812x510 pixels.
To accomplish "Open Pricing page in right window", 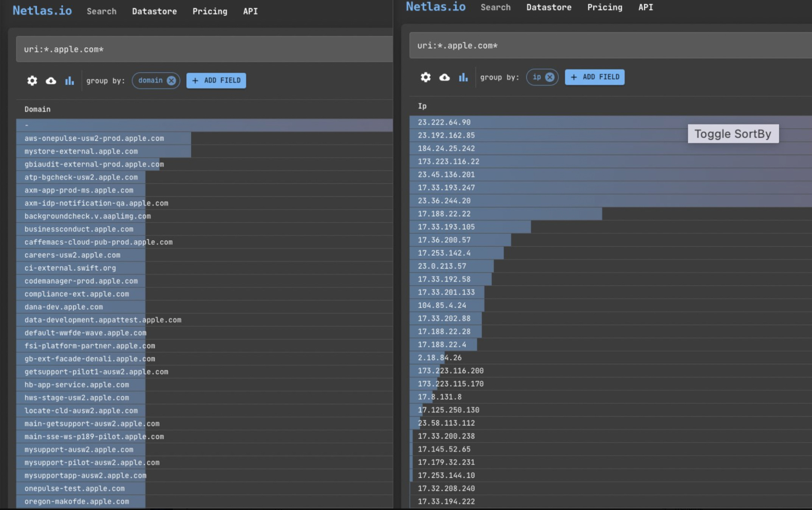I will tap(605, 8).
